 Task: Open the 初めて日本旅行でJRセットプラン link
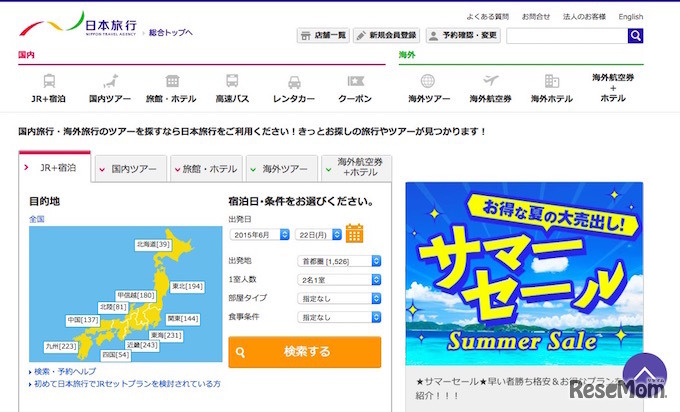click(x=128, y=384)
